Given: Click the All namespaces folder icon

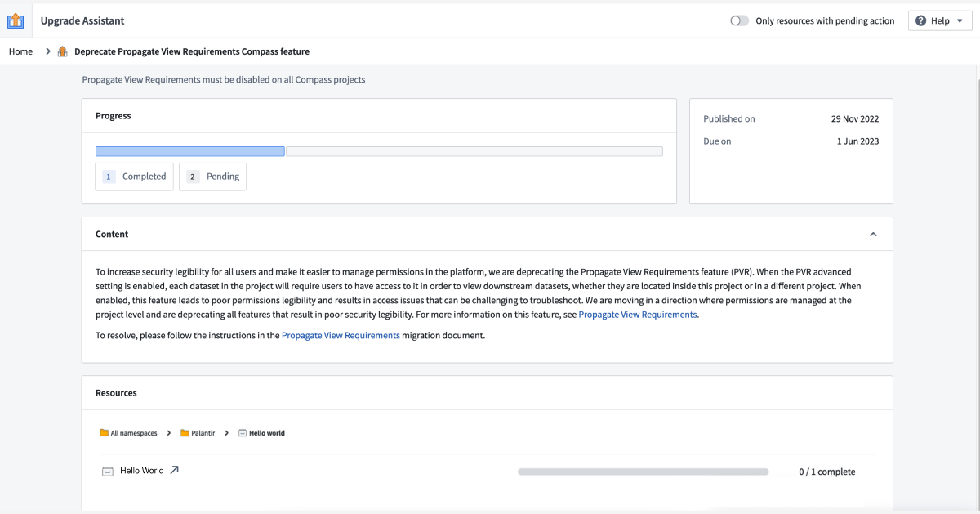Looking at the screenshot, I should pos(104,433).
